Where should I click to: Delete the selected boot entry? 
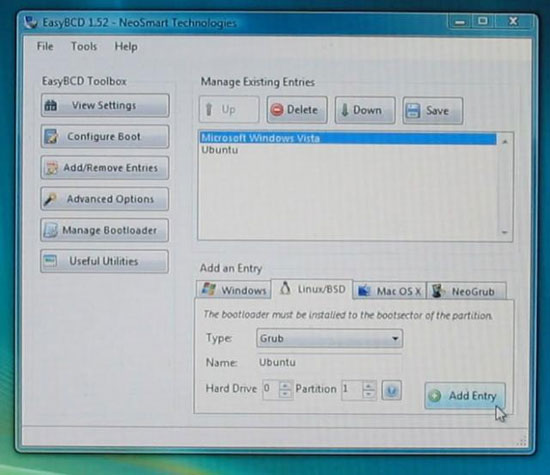[x=297, y=110]
